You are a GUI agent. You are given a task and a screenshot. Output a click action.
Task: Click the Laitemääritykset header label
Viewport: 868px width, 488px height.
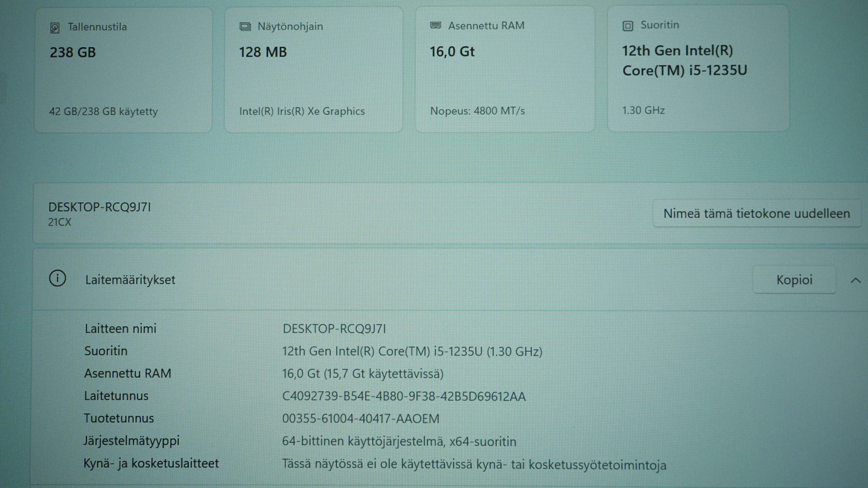pos(130,280)
